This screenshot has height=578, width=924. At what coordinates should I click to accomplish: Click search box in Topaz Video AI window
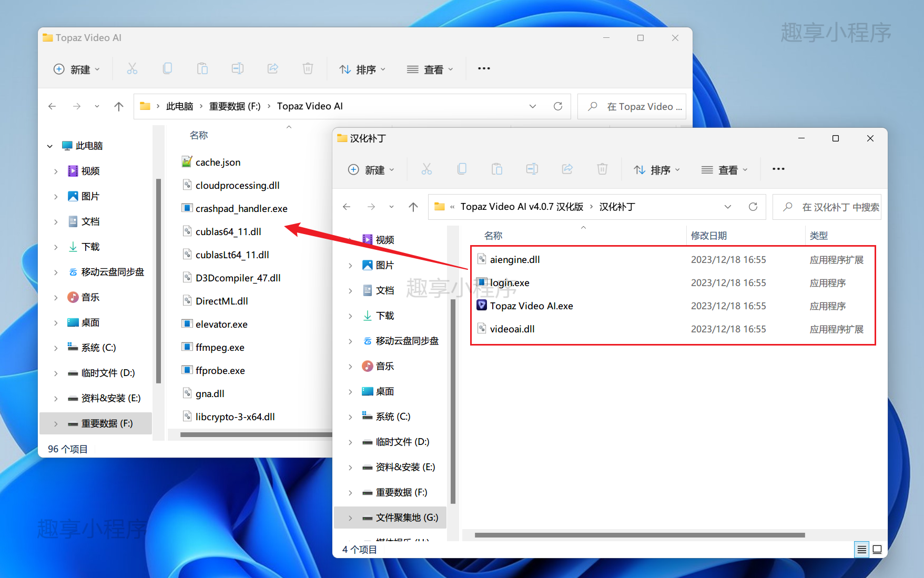tap(632, 106)
